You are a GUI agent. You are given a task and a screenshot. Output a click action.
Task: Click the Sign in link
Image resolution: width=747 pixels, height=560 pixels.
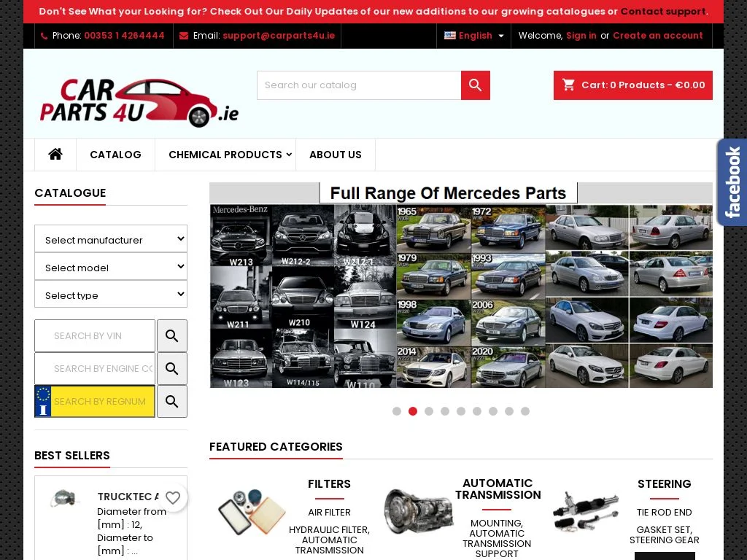pos(581,35)
